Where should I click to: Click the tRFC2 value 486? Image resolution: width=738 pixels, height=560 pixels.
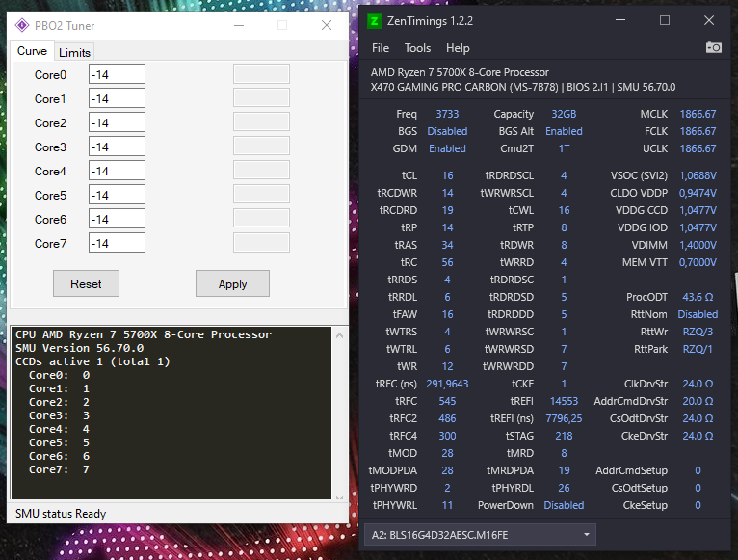pyautogui.click(x=447, y=418)
